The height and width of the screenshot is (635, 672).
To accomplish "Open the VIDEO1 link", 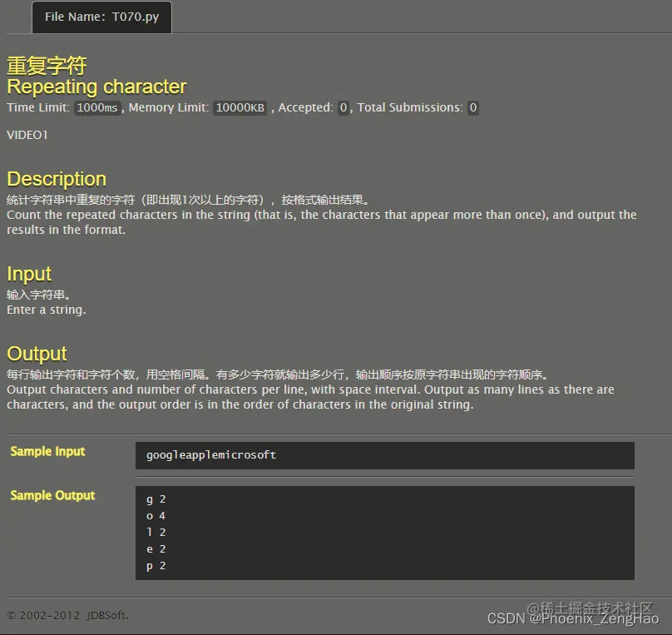I will 27,135.
